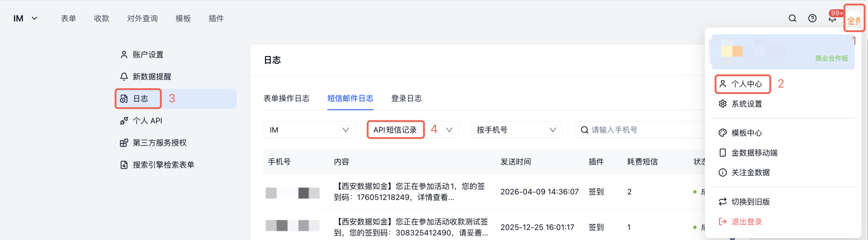Switch to the 短信邮件日志 tab

tap(350, 99)
